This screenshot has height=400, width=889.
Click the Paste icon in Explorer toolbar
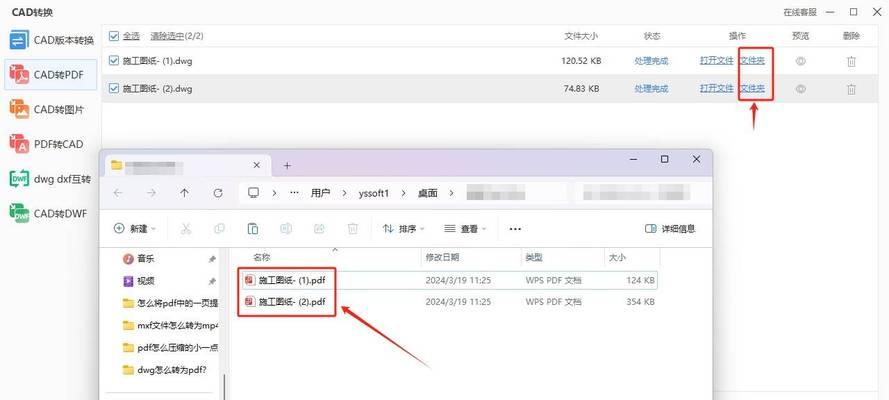click(x=252, y=229)
